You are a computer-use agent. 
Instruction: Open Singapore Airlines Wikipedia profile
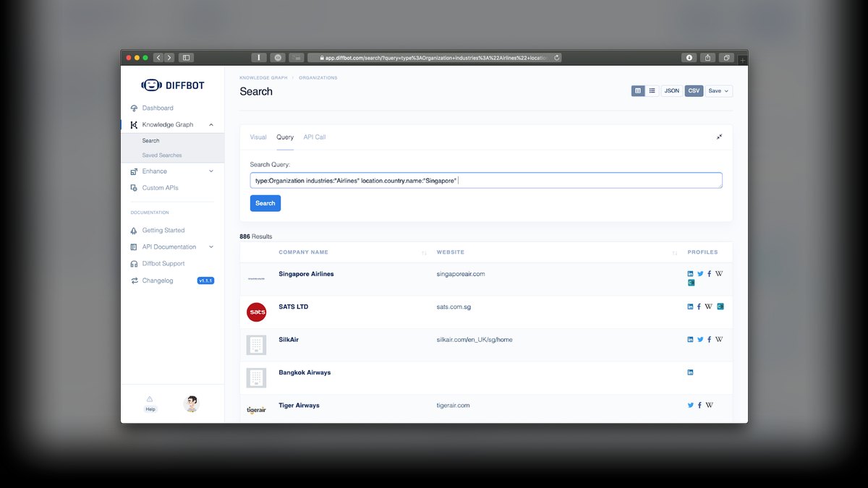click(719, 274)
